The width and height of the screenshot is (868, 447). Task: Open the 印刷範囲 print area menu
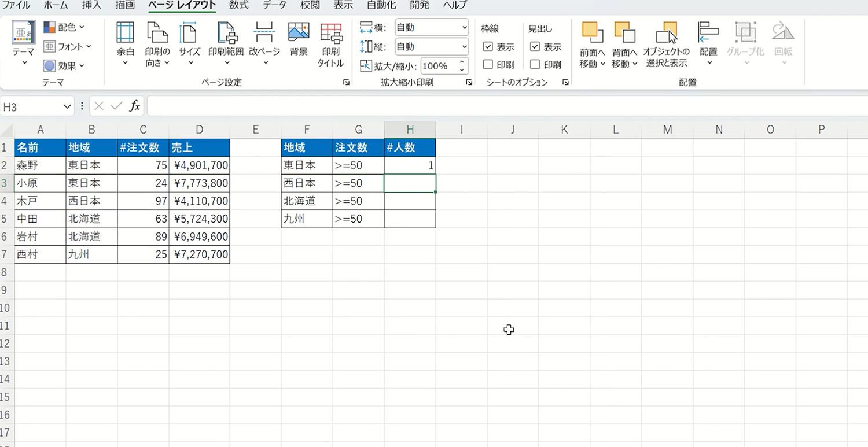point(226,44)
